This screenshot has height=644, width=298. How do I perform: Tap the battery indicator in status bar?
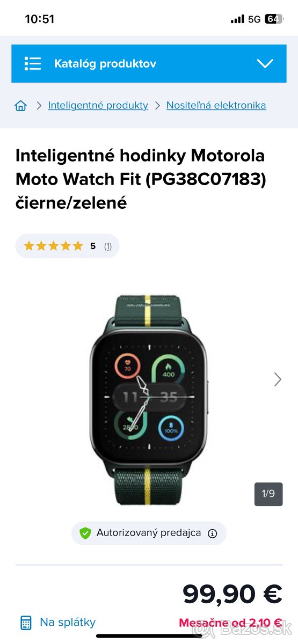[273, 19]
